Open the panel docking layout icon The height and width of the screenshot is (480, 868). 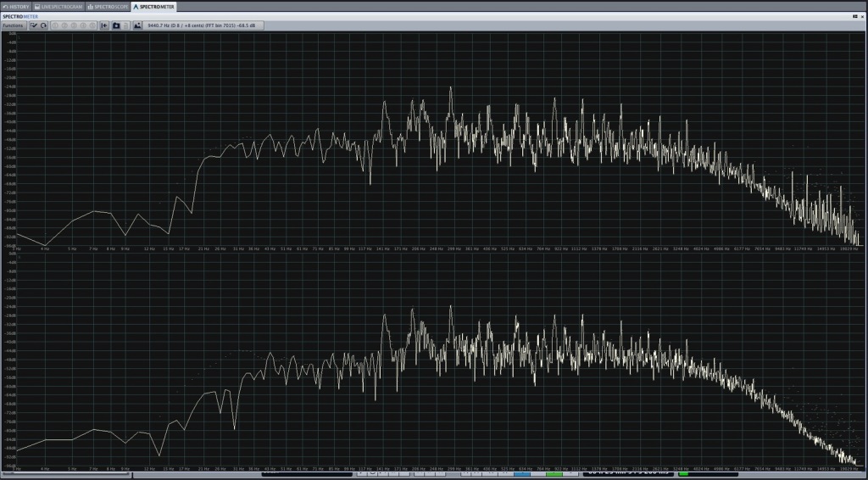[854, 16]
